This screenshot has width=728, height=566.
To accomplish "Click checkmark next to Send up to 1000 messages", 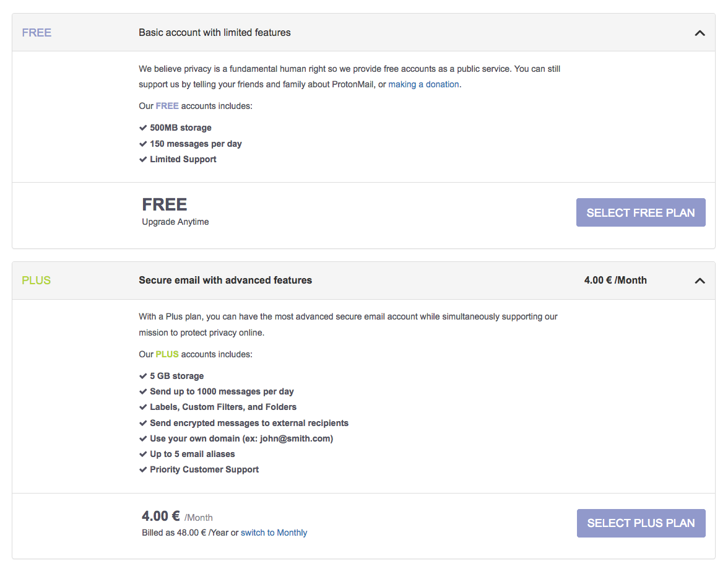I will point(143,391).
